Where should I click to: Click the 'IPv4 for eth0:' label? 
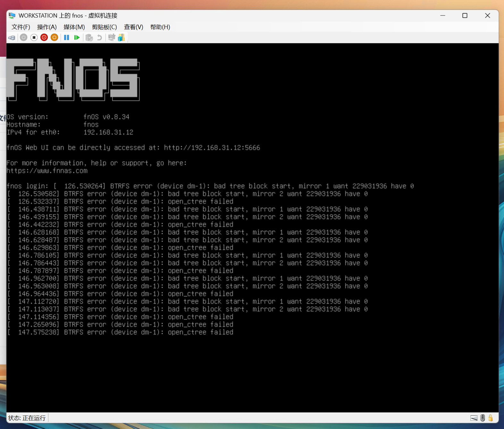pyautogui.click(x=33, y=132)
